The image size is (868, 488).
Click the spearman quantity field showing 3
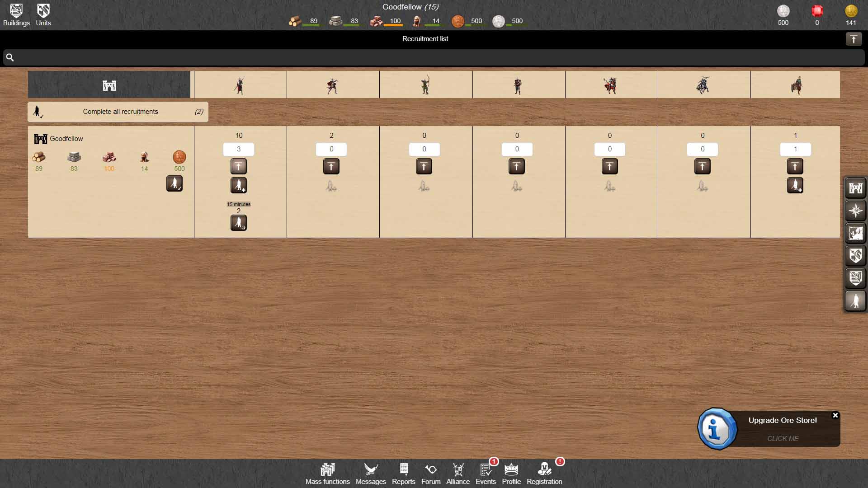pos(239,149)
